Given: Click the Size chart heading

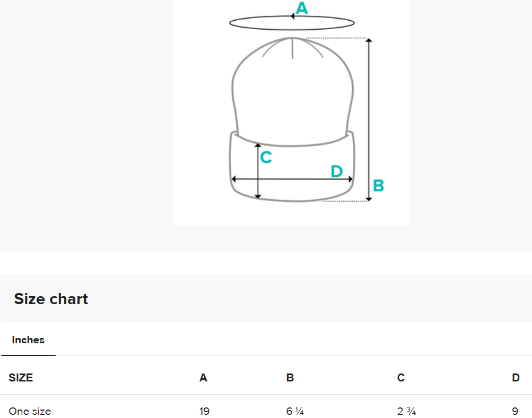Looking at the screenshot, I should pyautogui.click(x=51, y=299).
